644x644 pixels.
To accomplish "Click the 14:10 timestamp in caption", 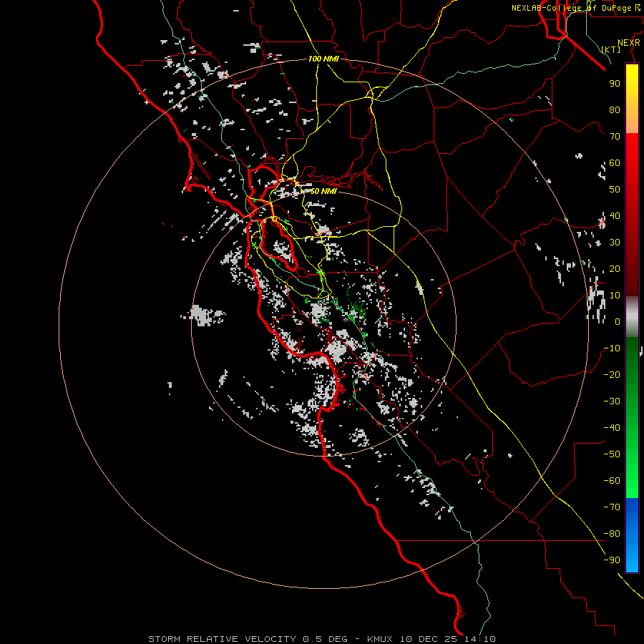I will [x=481, y=639].
